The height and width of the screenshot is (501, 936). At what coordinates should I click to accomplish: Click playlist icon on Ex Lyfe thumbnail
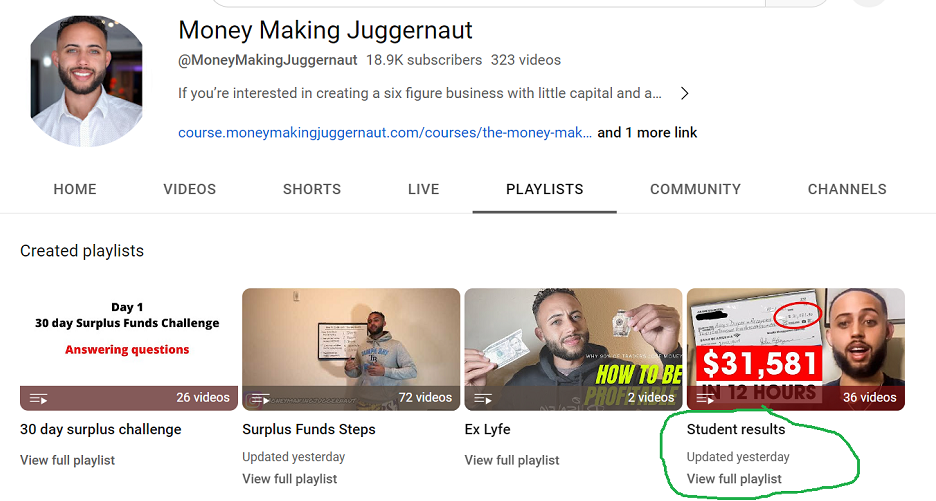[483, 398]
